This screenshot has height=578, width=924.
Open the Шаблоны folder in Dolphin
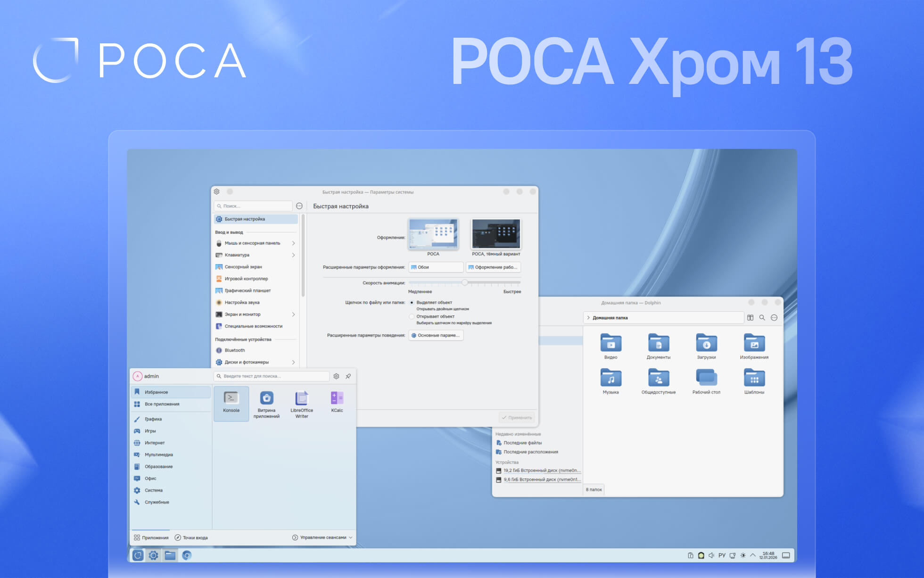(x=754, y=381)
